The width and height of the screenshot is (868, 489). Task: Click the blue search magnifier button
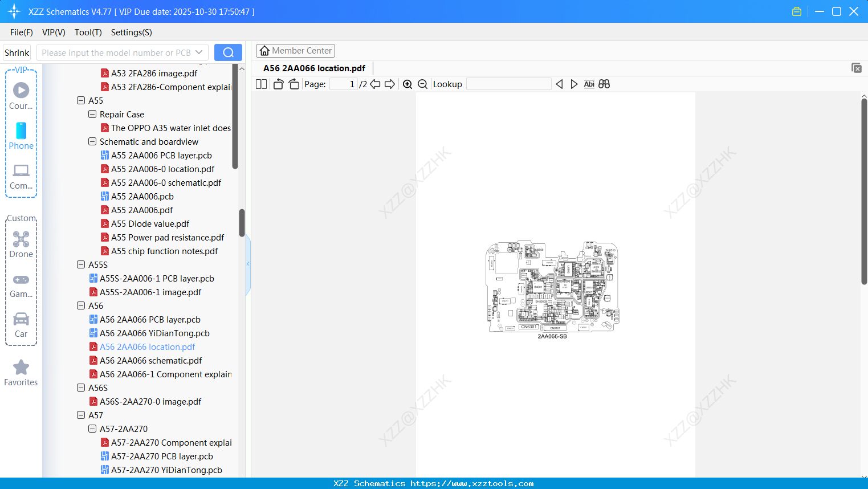pos(228,52)
